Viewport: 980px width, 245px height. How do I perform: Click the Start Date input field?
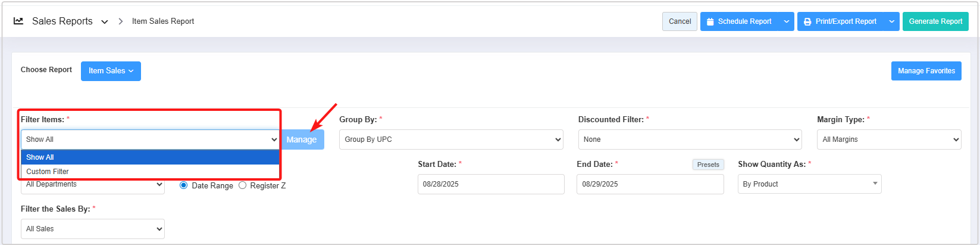point(490,184)
